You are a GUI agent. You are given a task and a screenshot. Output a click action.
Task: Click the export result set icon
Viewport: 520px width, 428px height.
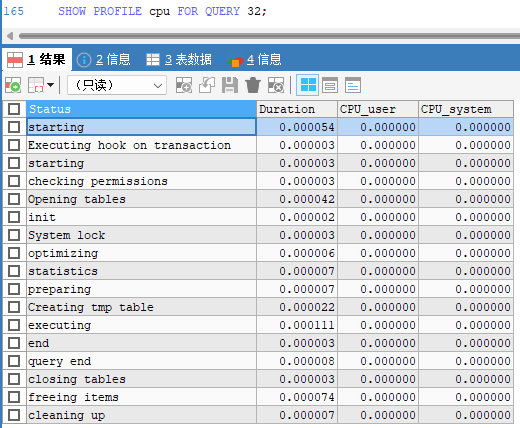coord(36,85)
